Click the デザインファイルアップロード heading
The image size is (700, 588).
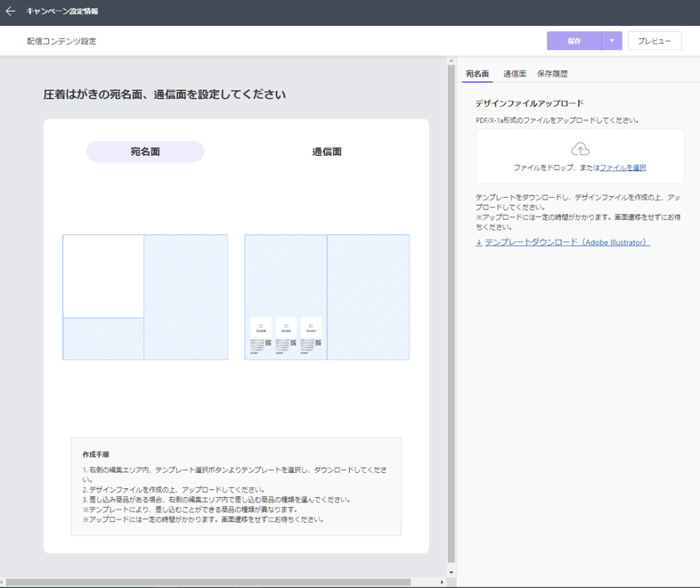(530, 103)
